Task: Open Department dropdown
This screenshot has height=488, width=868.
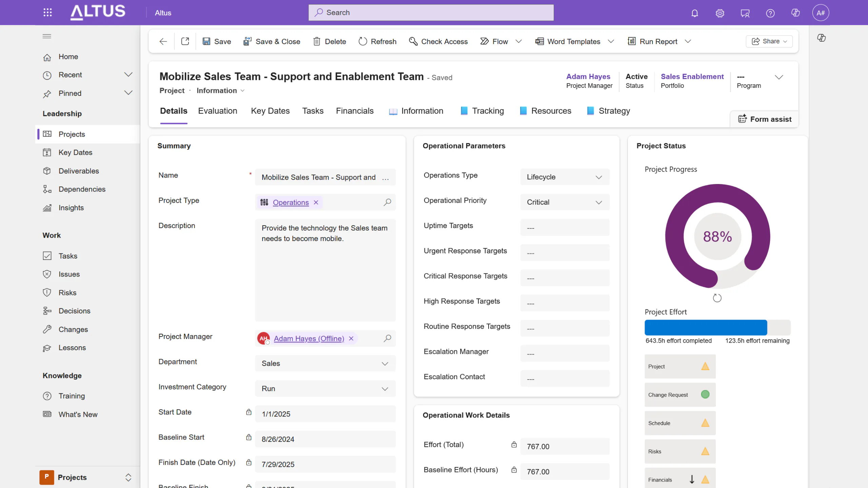Action: coord(325,363)
